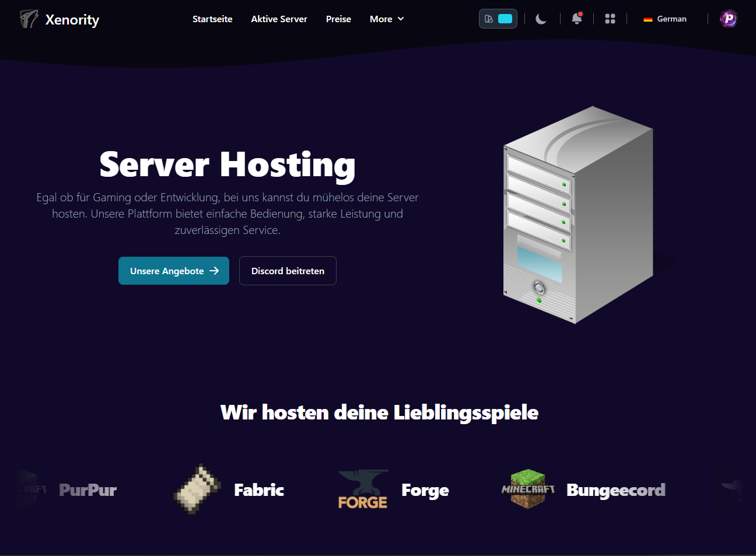Open the Preise page

pos(338,19)
